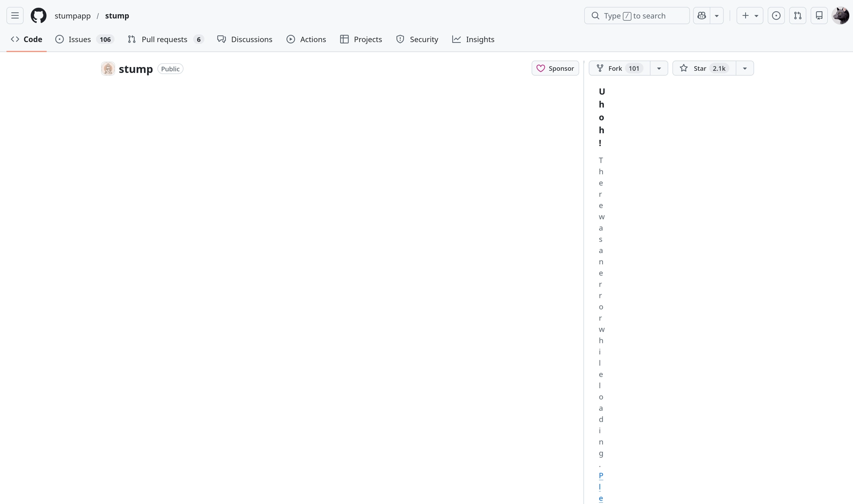Open the stumpapp organization link
Screen dimensions: 853x504
click(72, 15)
